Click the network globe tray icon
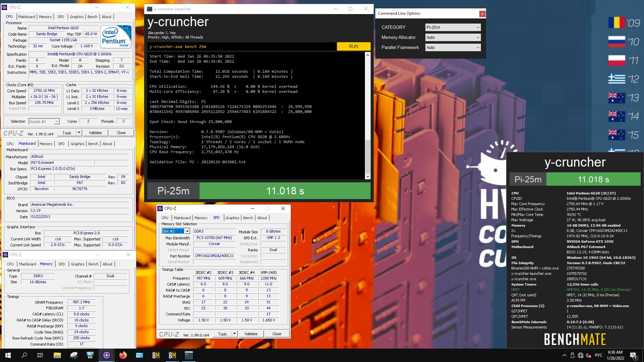The image size is (644, 362). [580, 355]
